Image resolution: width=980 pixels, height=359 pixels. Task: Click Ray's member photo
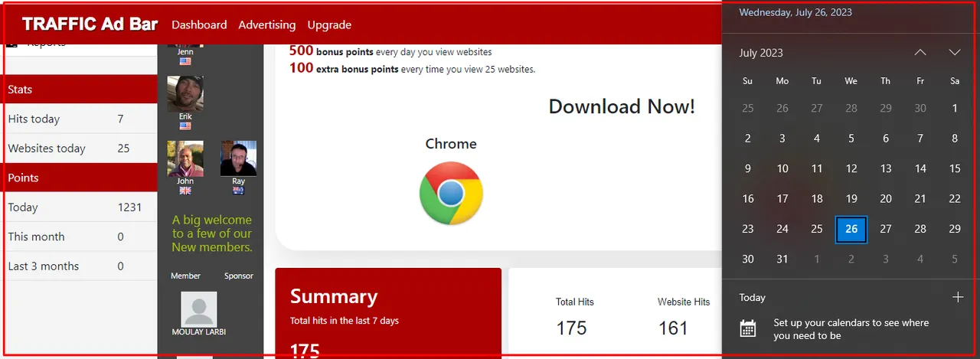coord(238,158)
